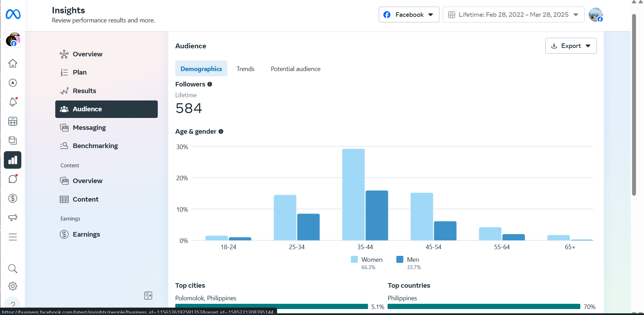Switch to the Trends tab
644x315 pixels.
coord(245,69)
